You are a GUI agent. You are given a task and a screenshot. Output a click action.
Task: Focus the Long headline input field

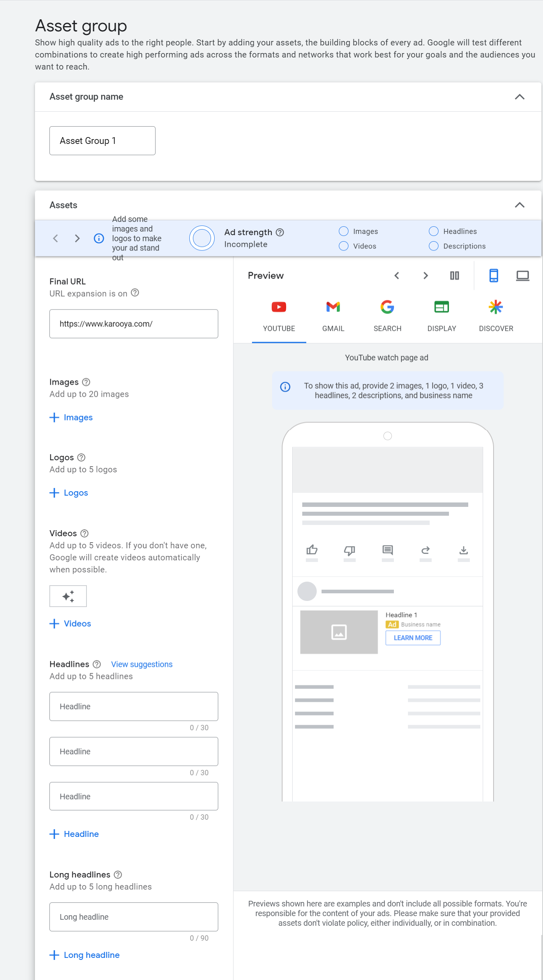tap(134, 917)
